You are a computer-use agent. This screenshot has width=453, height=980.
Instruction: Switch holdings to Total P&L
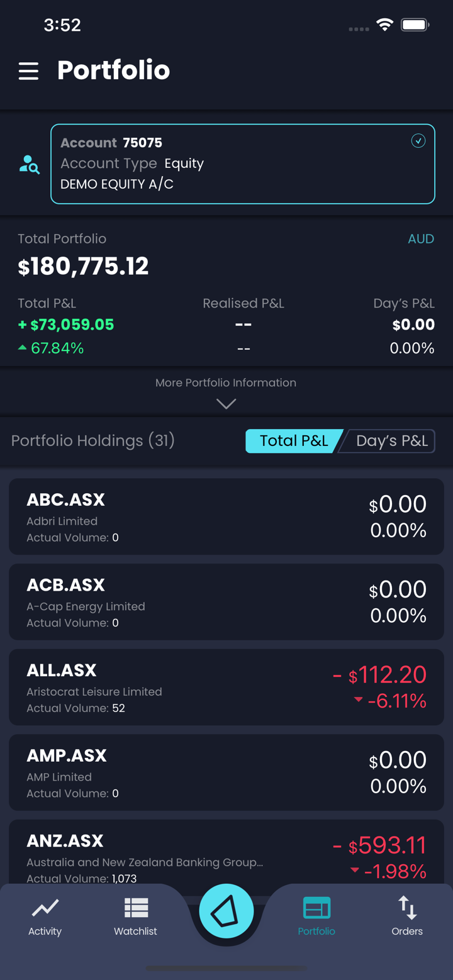point(293,441)
